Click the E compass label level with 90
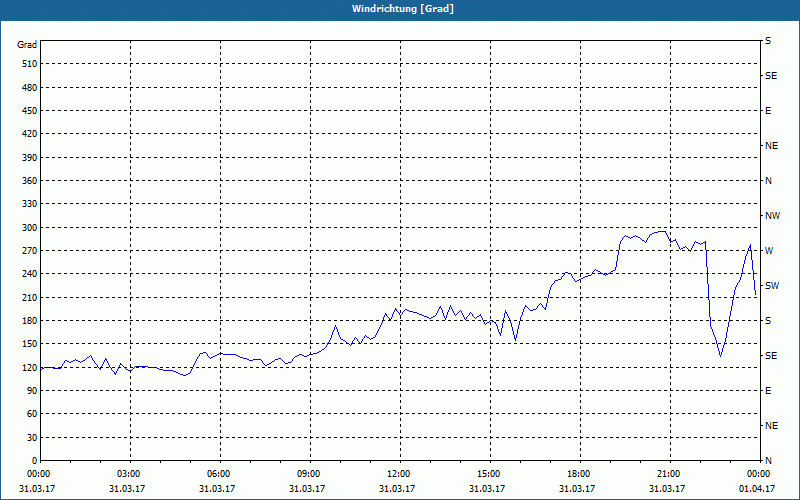800x500 pixels. coord(768,390)
